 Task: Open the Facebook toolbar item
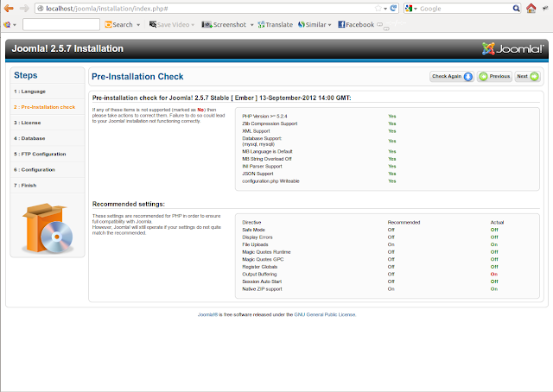click(x=356, y=25)
